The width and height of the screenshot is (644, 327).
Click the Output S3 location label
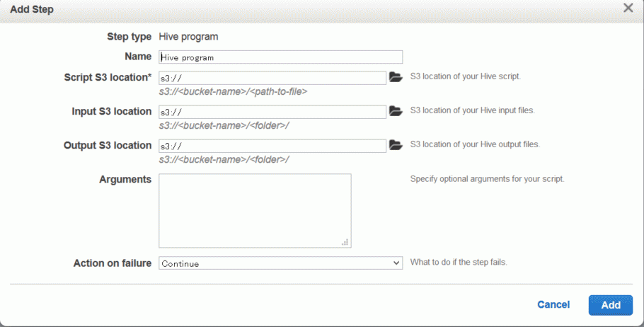coord(108,145)
